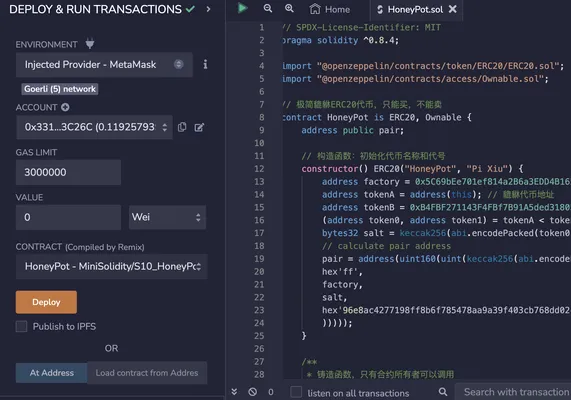Switch to the Home tab
This screenshot has height=400, width=571.
[x=330, y=9]
